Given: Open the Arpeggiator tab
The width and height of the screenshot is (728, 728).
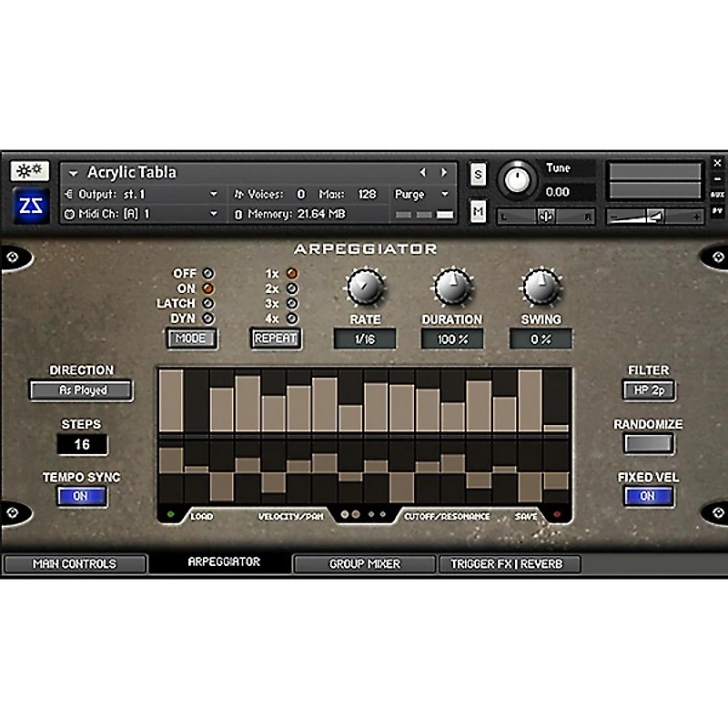Looking at the screenshot, I should click(224, 562).
